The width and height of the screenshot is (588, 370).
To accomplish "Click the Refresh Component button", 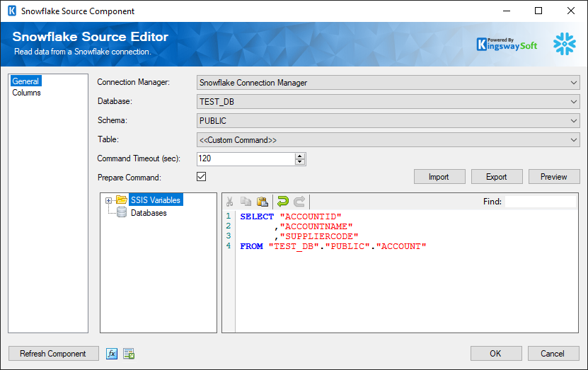I will coord(54,354).
